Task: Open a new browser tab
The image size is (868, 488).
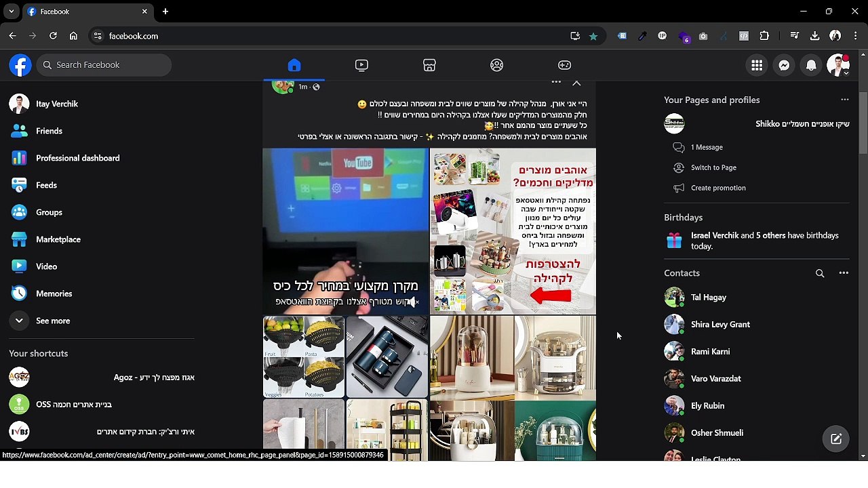Action: (x=165, y=12)
